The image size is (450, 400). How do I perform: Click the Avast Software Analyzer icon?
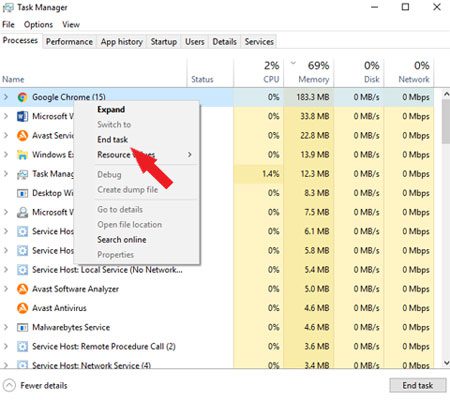pos(22,289)
